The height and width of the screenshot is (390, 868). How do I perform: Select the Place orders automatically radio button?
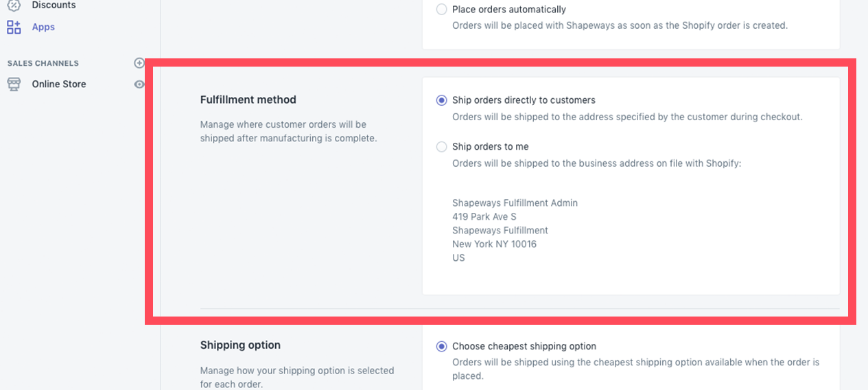[x=441, y=10]
